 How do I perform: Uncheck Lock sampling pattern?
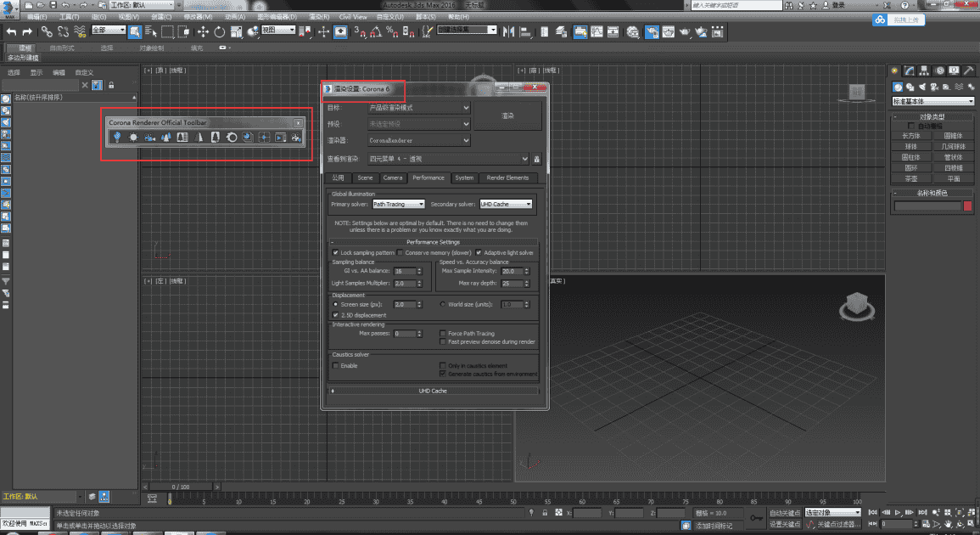point(334,252)
